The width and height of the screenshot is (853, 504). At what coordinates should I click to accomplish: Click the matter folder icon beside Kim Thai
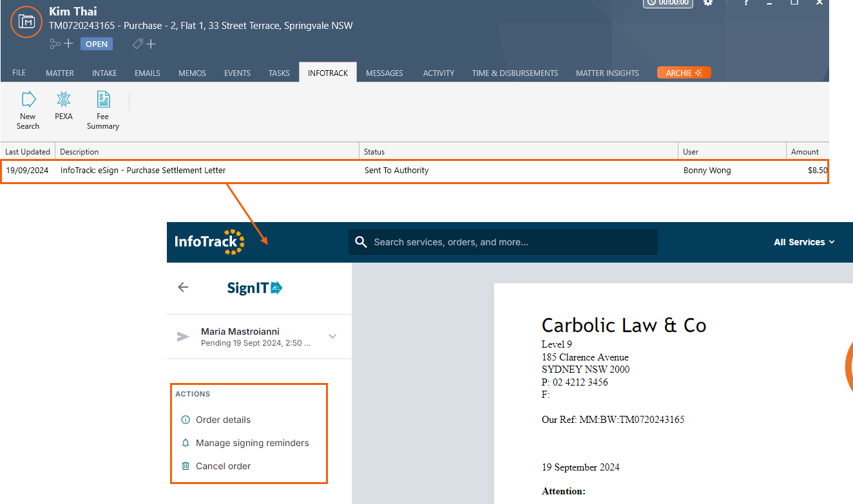click(x=26, y=22)
